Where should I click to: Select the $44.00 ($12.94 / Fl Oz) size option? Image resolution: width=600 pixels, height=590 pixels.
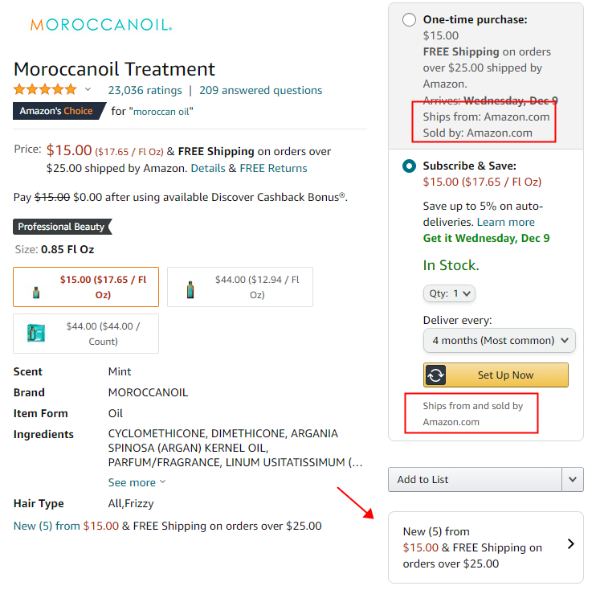click(x=239, y=287)
